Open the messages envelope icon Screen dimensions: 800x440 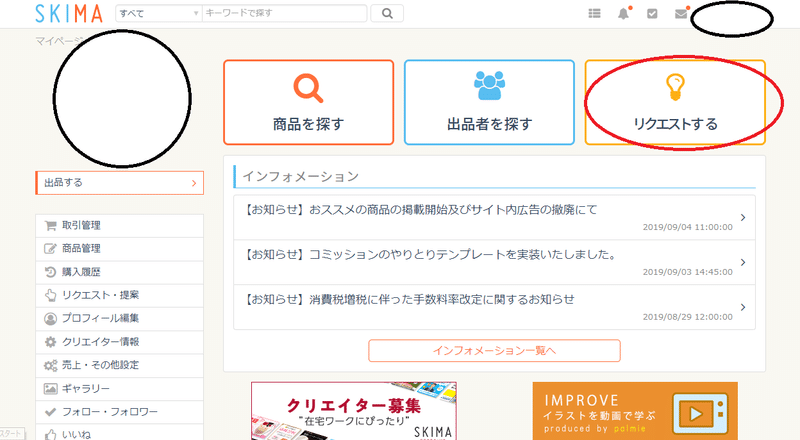click(x=681, y=13)
